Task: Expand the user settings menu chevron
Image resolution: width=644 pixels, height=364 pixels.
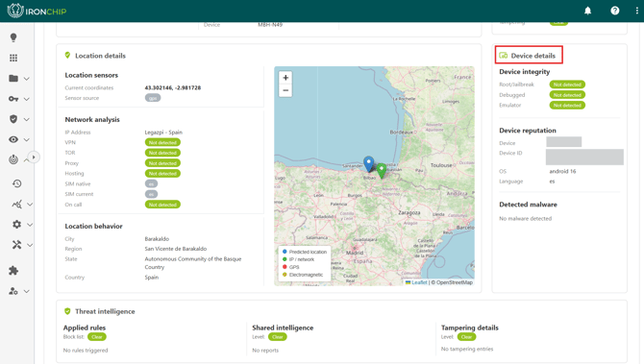Action: 27,291
